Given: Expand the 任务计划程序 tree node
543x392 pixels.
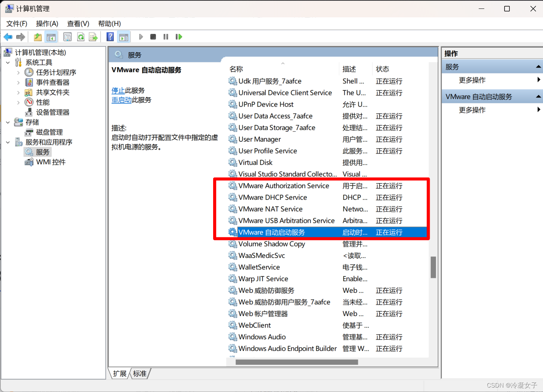Looking at the screenshot, I should 18,72.
